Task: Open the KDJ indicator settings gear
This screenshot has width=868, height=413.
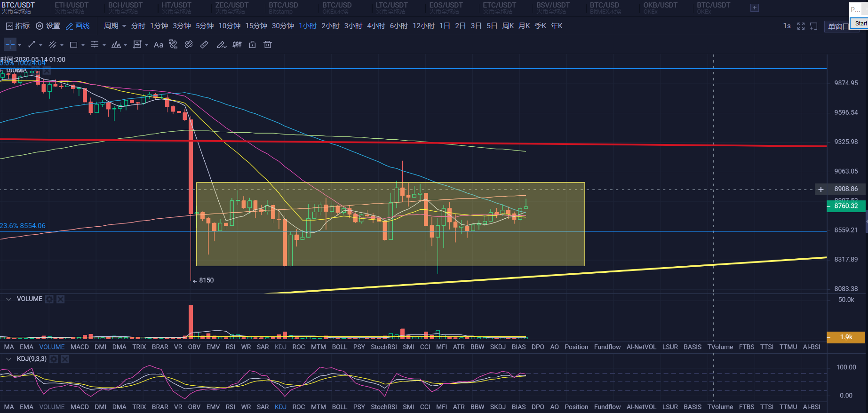Action: coord(54,359)
